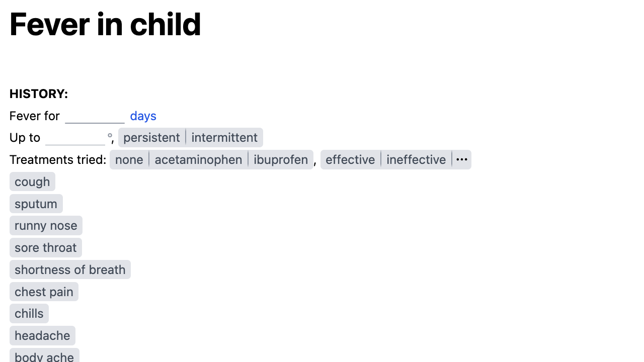Toggle the "sputum" symptom chip
The height and width of the screenshot is (362, 644).
[36, 204]
